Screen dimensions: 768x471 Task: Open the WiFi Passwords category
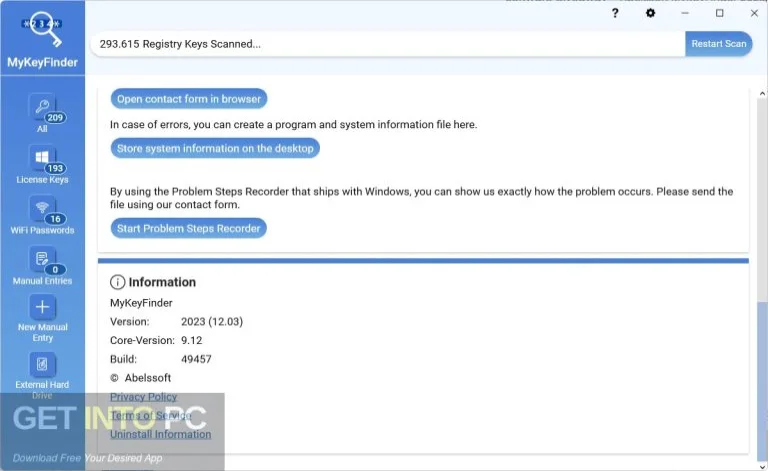point(42,208)
